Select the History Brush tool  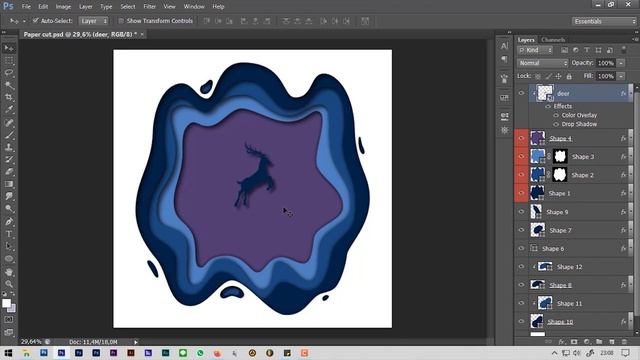click(9, 160)
